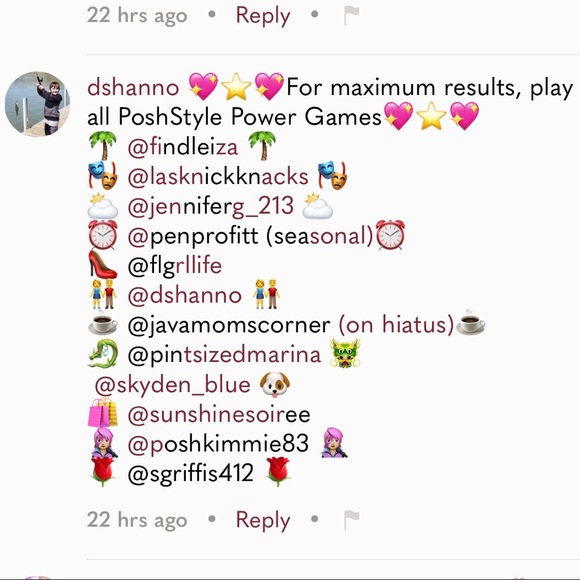580x580 pixels.
Task: Open the @sgriffis412 mention
Action: 190,473
